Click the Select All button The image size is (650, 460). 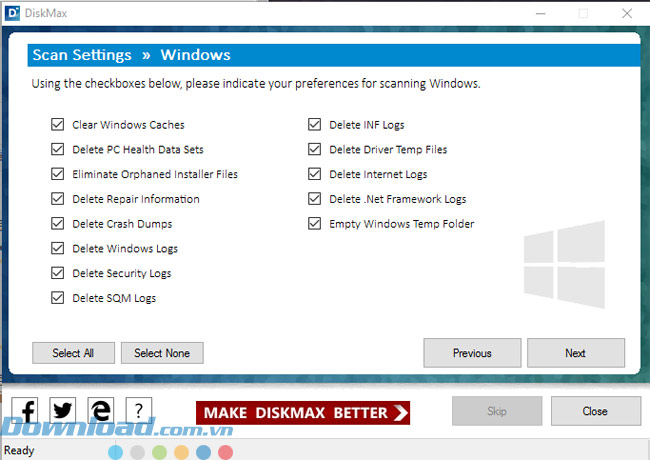pyautogui.click(x=73, y=353)
